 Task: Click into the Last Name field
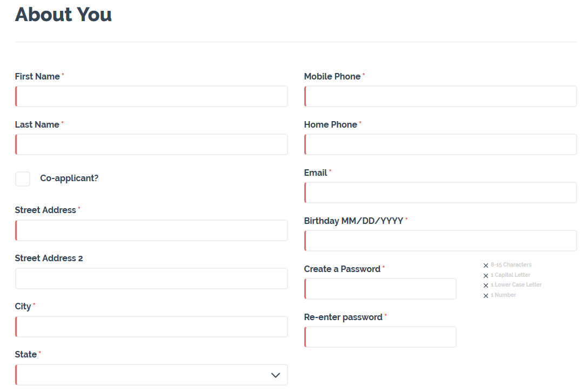click(x=151, y=144)
